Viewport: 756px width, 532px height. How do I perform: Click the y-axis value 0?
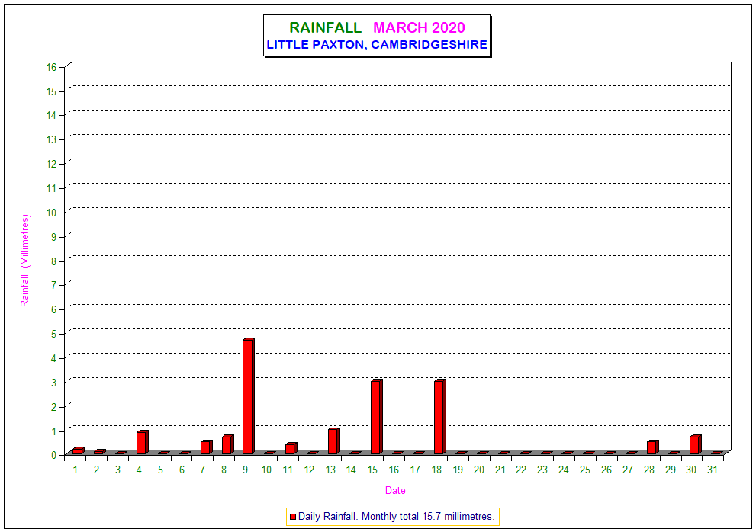[x=54, y=455]
